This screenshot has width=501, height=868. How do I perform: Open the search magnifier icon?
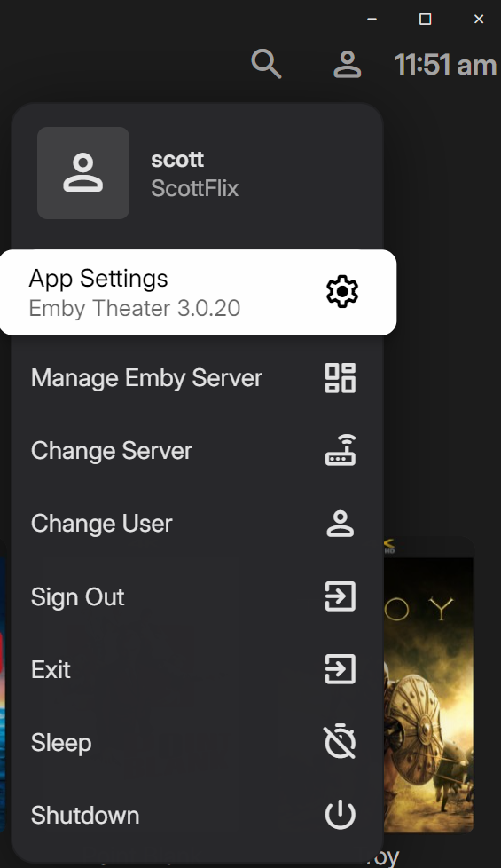[x=267, y=64]
